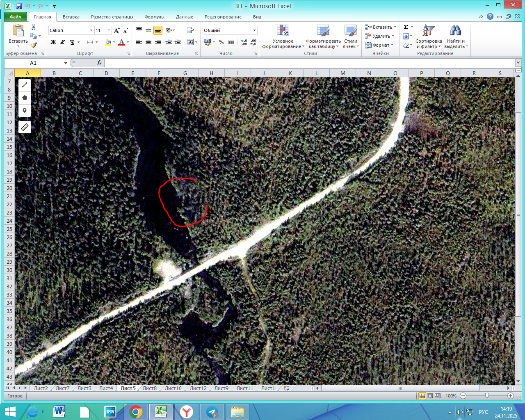
Task: Expand the number format dropdown Общий
Action: (x=254, y=30)
